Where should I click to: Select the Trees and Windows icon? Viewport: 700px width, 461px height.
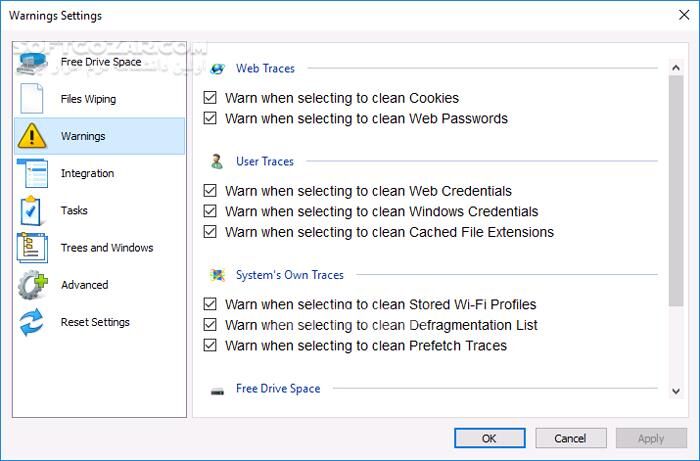(x=33, y=247)
